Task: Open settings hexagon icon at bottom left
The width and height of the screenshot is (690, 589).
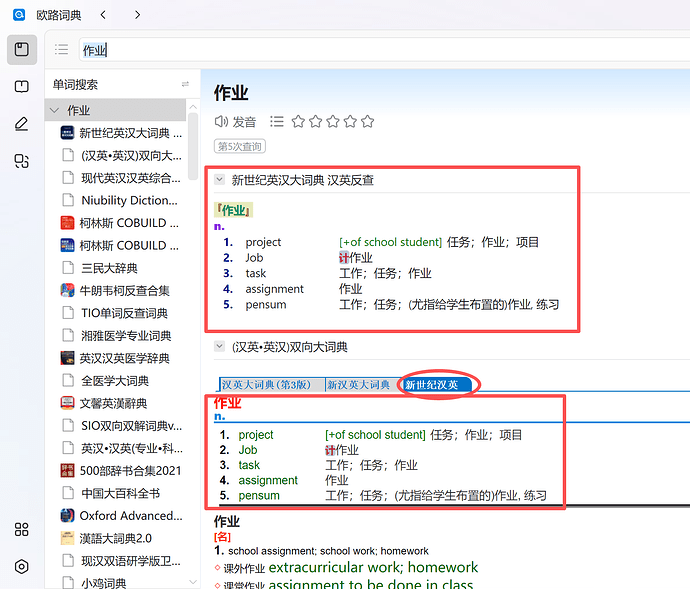Action: click(x=21, y=566)
